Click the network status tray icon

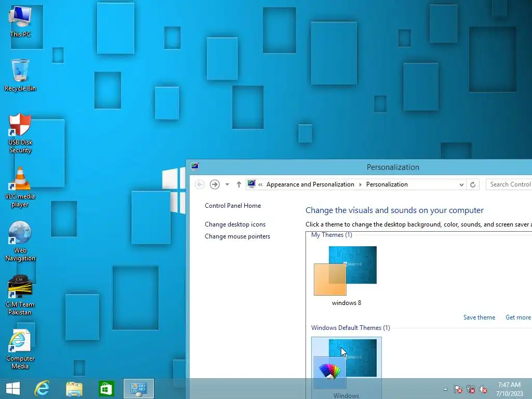point(471,389)
